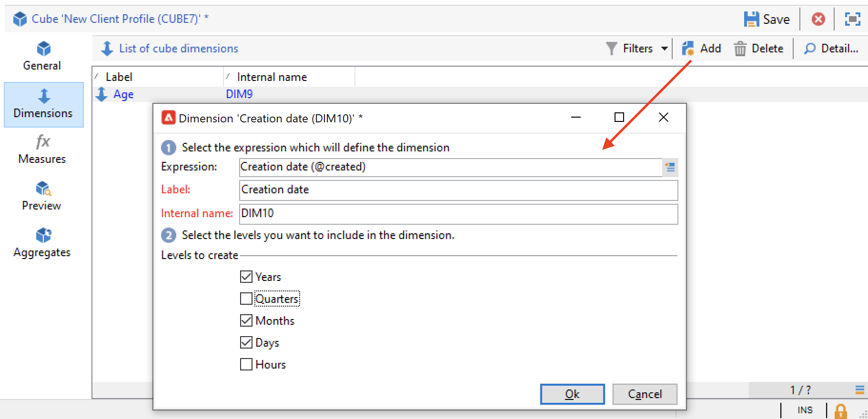Click the Internal name DIM10 field
Image resolution: width=868 pixels, height=419 pixels.
click(x=458, y=214)
